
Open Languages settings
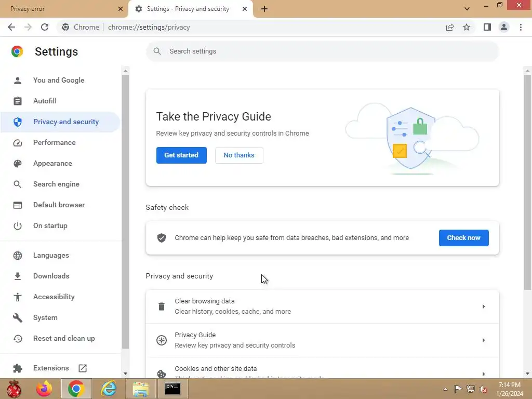[x=60, y=255]
